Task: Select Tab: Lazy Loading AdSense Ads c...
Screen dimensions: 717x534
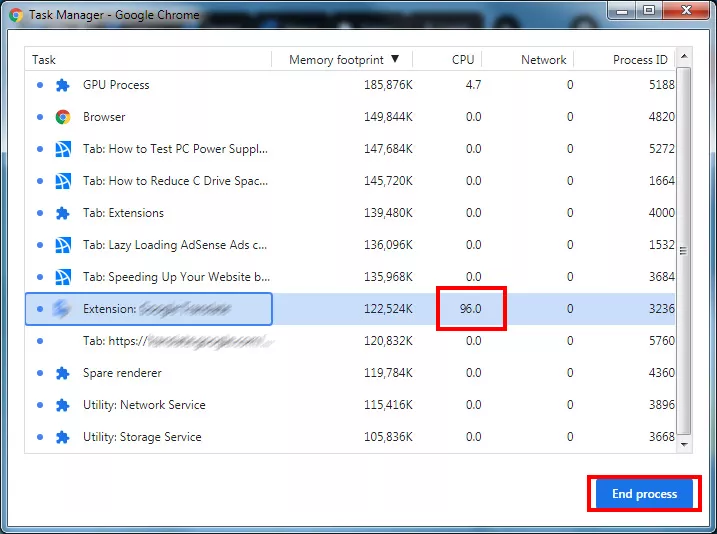Action: 350,245
